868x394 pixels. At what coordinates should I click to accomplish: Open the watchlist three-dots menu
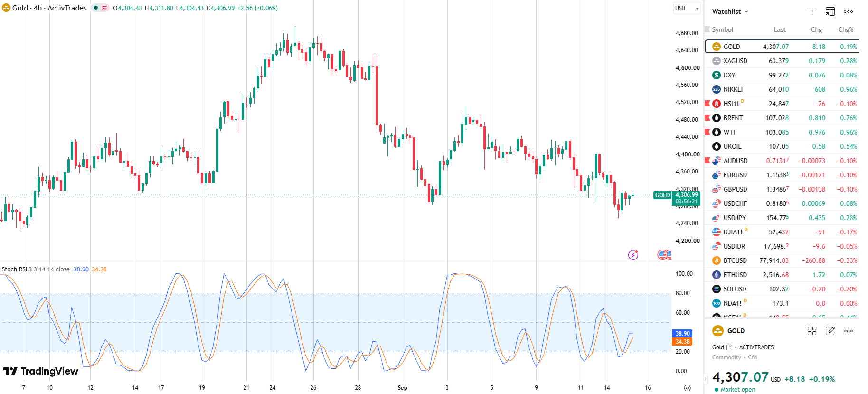coord(849,11)
